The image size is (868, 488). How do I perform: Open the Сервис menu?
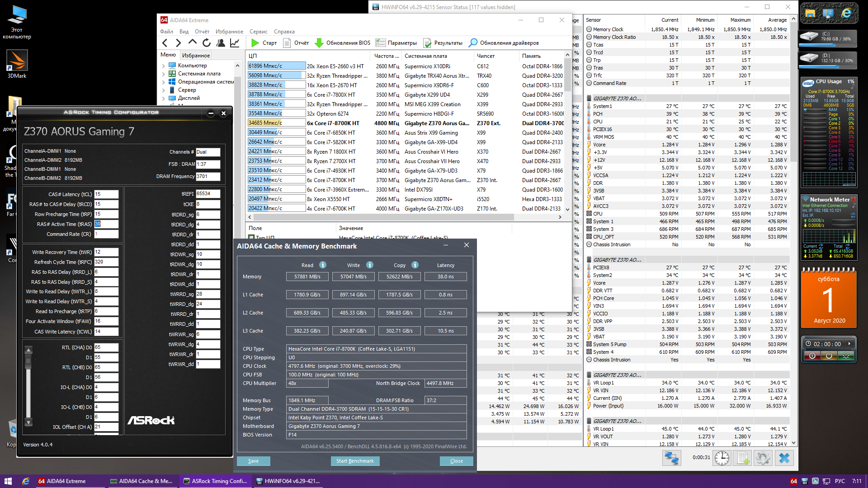(x=258, y=32)
